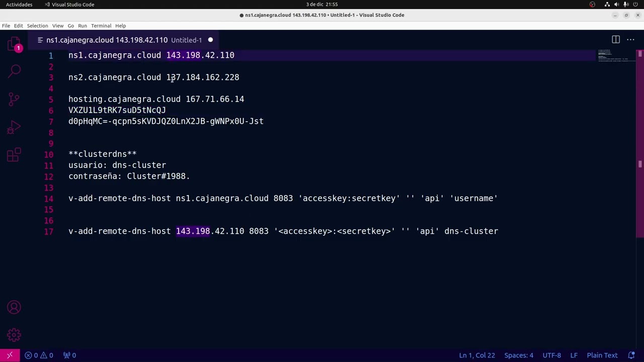Click 'usuario: dns-cluster' line
This screenshot has height=362, width=644.
coord(117,165)
